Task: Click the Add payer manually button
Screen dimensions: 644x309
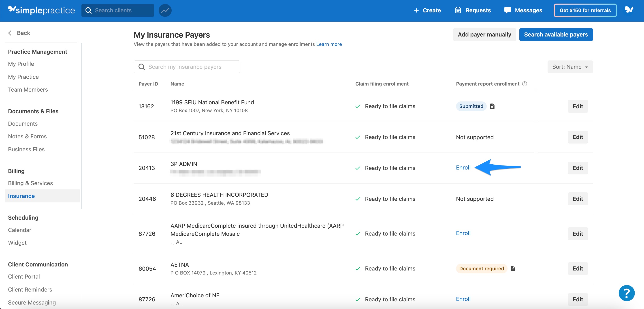Action: (x=484, y=34)
